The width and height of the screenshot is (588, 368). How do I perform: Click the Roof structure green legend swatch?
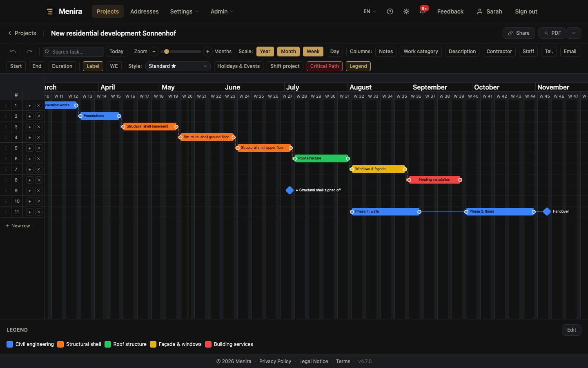click(108, 344)
